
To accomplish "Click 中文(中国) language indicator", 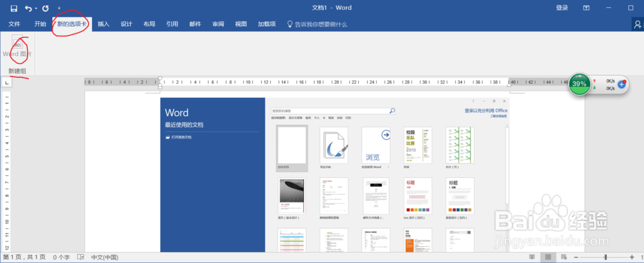I will pyautogui.click(x=105, y=257).
